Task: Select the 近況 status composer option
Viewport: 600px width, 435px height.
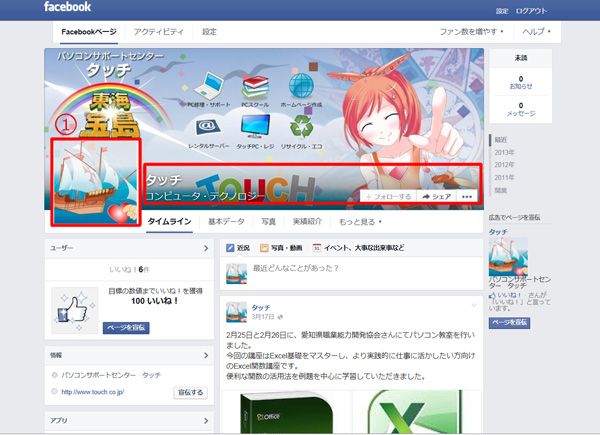Action: [x=238, y=248]
